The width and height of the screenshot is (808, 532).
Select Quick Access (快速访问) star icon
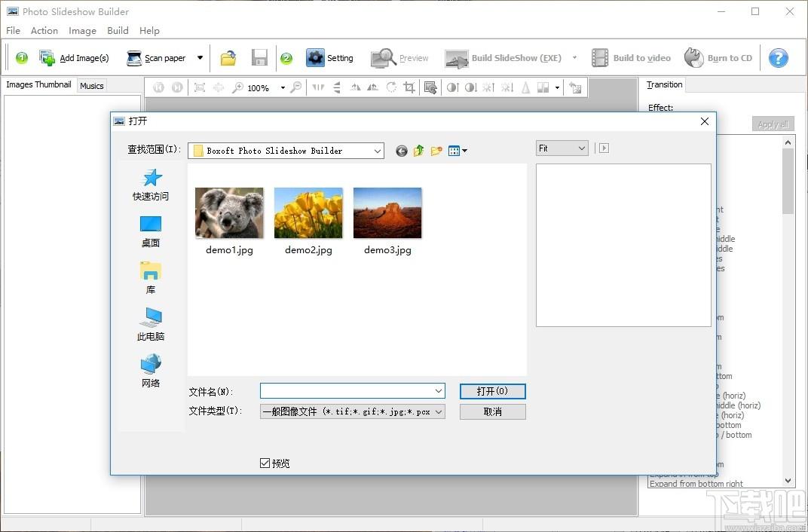[151, 178]
